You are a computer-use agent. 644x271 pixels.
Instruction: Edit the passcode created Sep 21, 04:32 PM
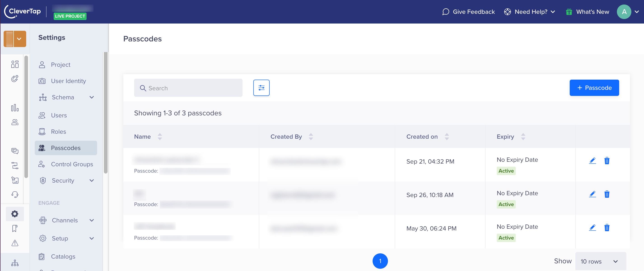(592, 161)
